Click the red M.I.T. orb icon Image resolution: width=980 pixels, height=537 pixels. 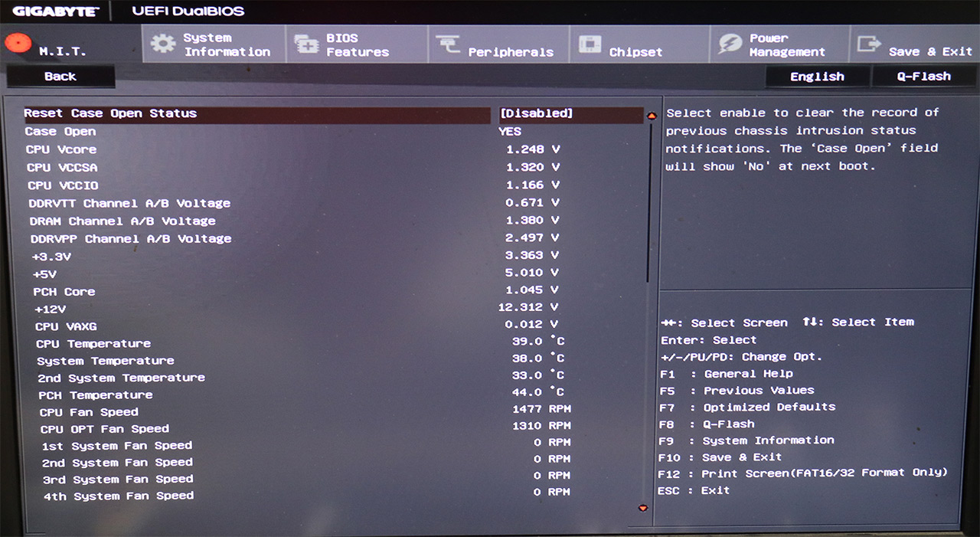pyautogui.click(x=18, y=42)
